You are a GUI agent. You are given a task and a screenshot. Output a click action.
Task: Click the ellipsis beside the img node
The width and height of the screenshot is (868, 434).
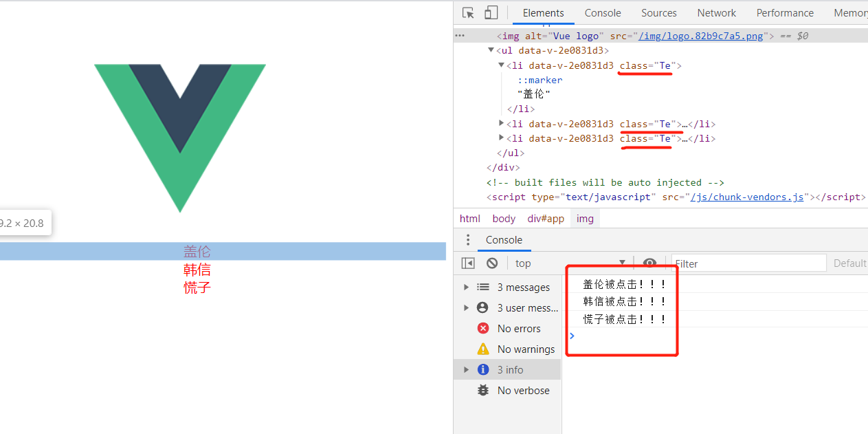click(460, 35)
